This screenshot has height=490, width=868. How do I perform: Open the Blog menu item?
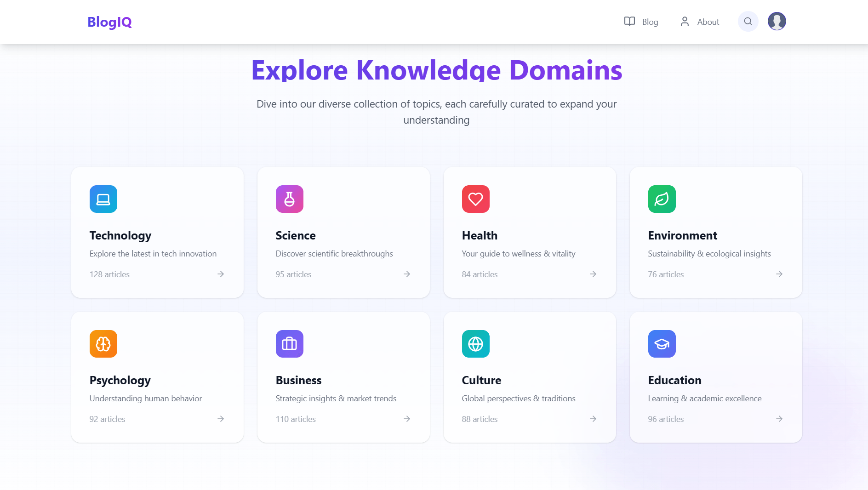[649, 22]
